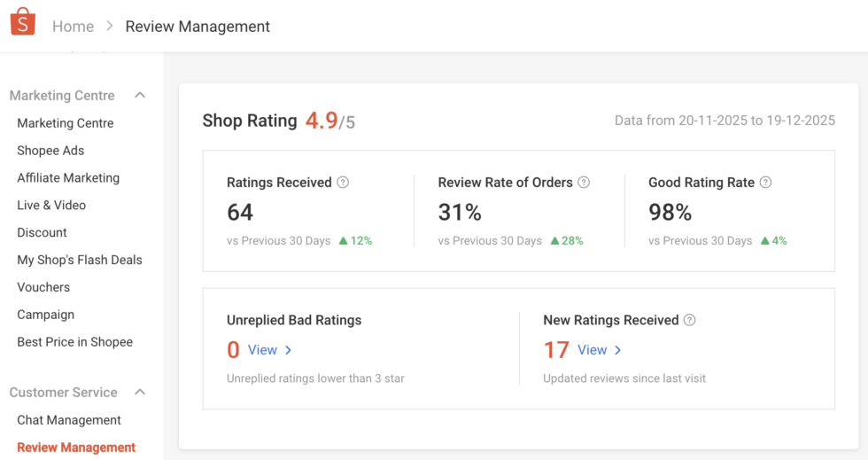868x460 pixels.
Task: Open Campaign in the sidebar
Action: pos(45,316)
